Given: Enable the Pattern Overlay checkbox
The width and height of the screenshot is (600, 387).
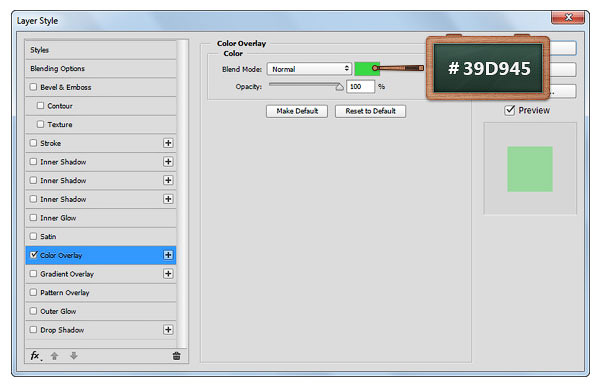Looking at the screenshot, I should tap(33, 292).
